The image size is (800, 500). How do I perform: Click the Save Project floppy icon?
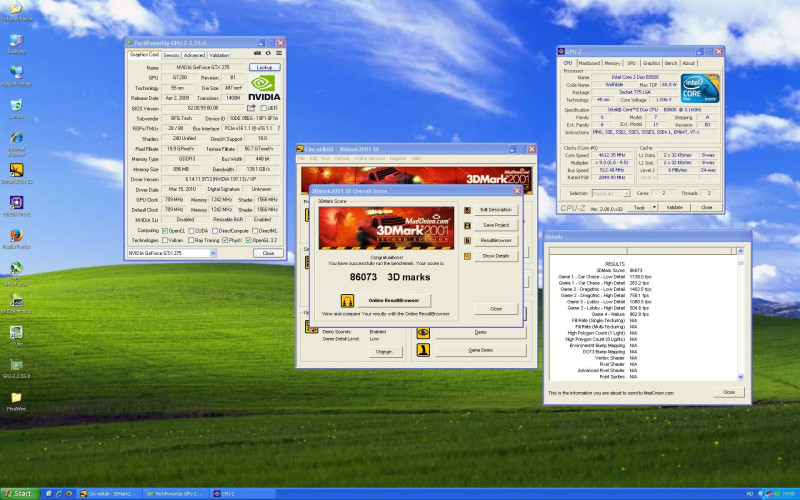[x=467, y=226]
